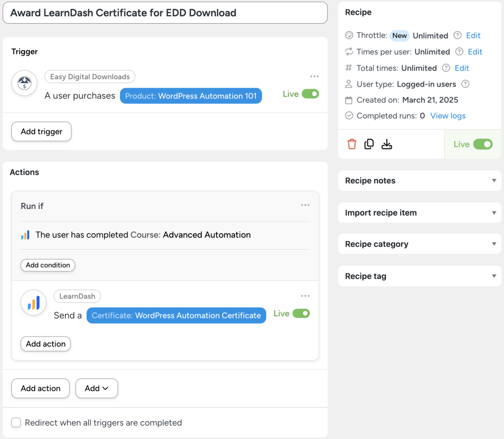Open the certificate action ellipsis menu
This screenshot has height=439, width=504.
pos(305,296)
